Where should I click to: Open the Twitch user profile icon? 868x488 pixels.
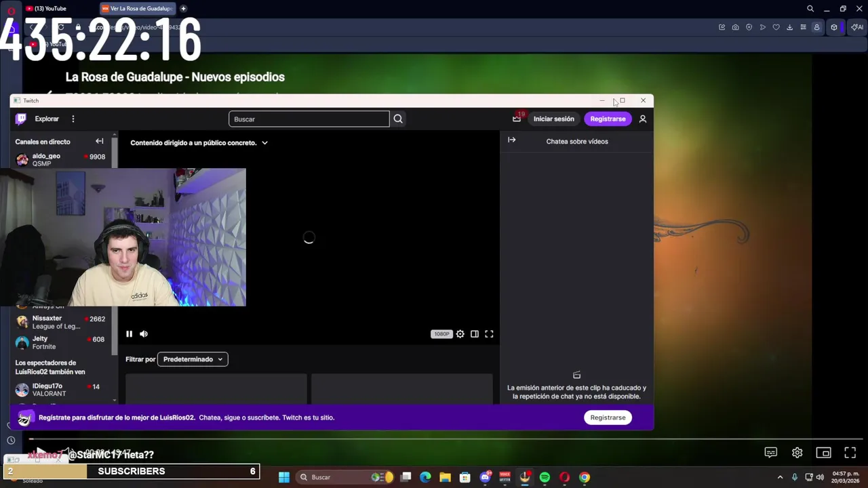tap(643, 119)
